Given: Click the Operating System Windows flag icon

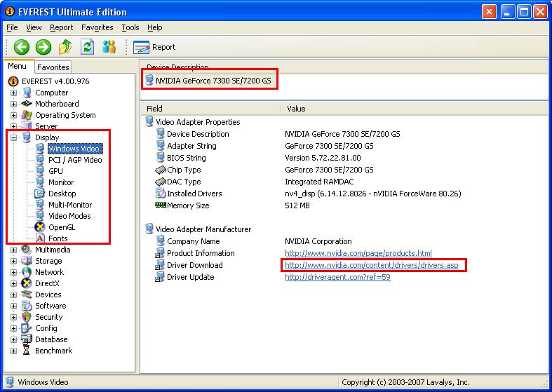Looking at the screenshot, I should [27, 115].
